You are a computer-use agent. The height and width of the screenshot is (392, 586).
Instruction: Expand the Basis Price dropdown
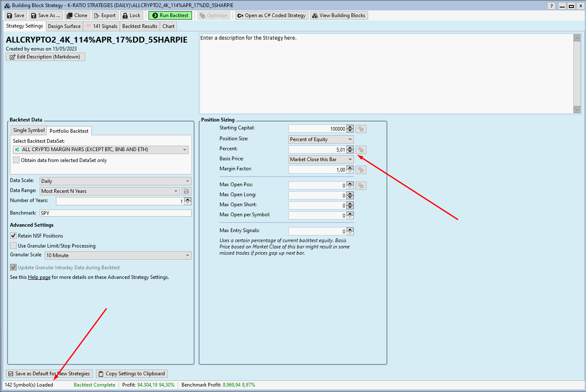(x=321, y=159)
